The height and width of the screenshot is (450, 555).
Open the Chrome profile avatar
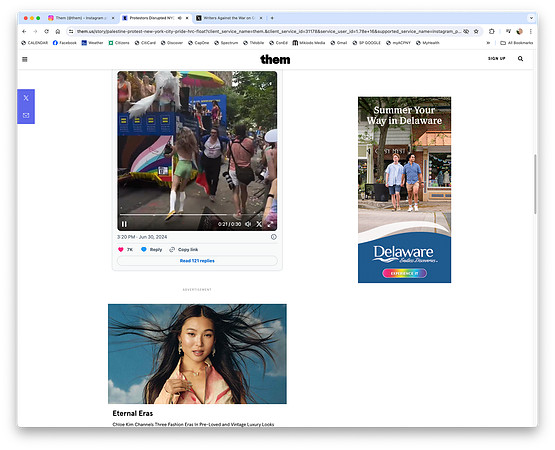point(519,32)
